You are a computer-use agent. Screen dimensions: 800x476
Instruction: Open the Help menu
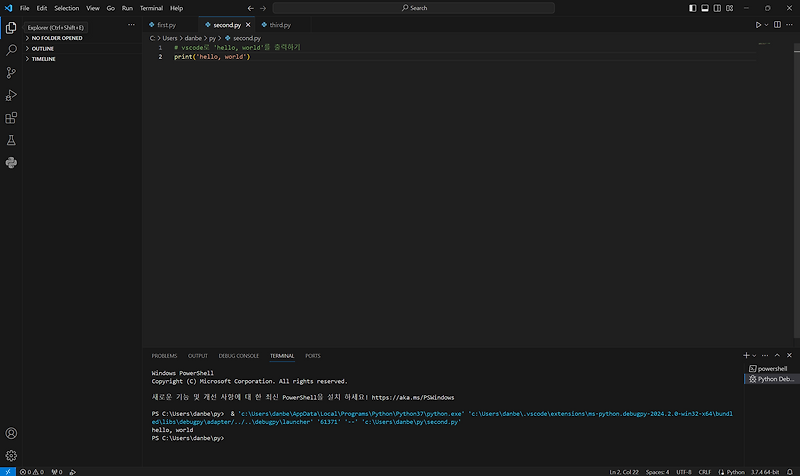pos(177,8)
